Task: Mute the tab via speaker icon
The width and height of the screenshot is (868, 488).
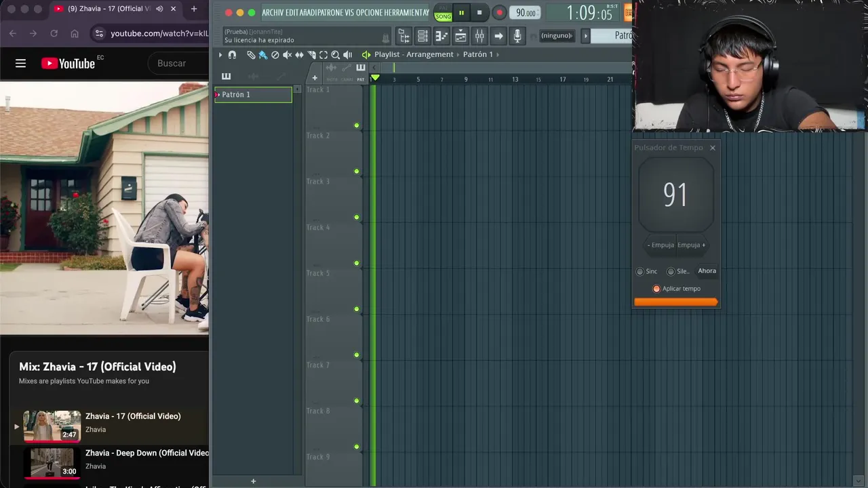Action: (x=159, y=9)
